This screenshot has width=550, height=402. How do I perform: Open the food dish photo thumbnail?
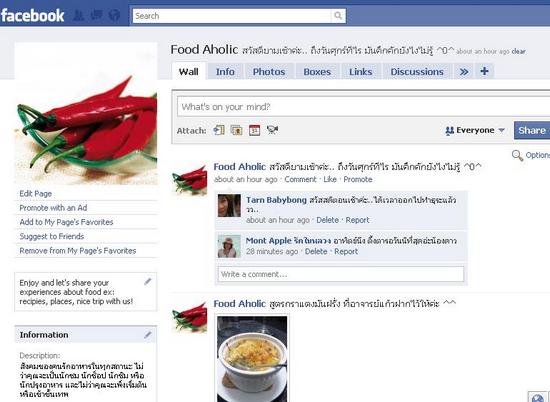[252, 359]
